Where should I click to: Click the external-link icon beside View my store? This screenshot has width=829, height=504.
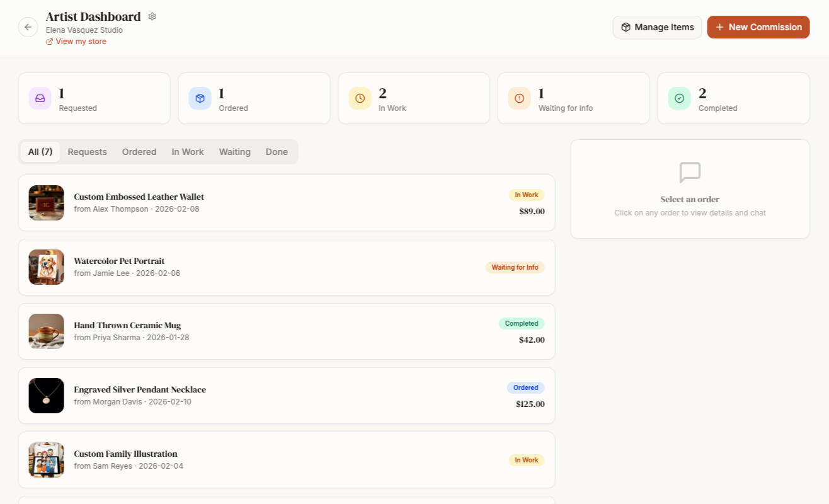pyautogui.click(x=49, y=41)
